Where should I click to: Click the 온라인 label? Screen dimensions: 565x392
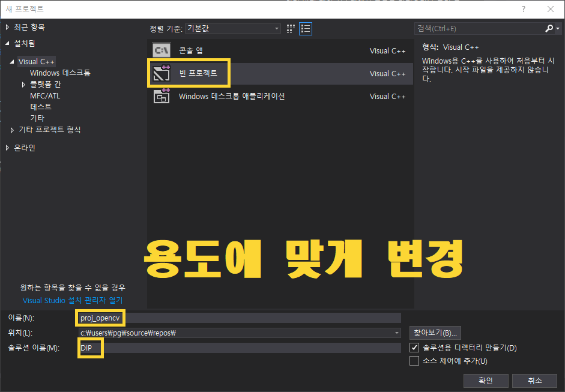pos(25,148)
